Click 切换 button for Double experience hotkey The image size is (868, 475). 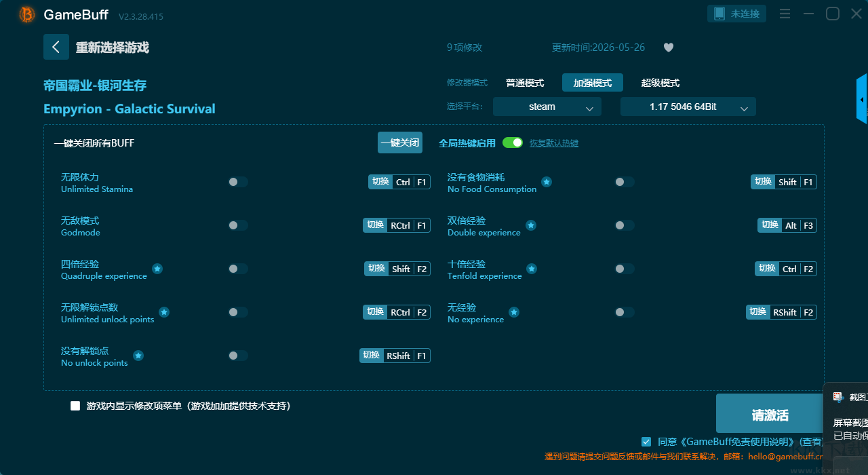tap(770, 225)
